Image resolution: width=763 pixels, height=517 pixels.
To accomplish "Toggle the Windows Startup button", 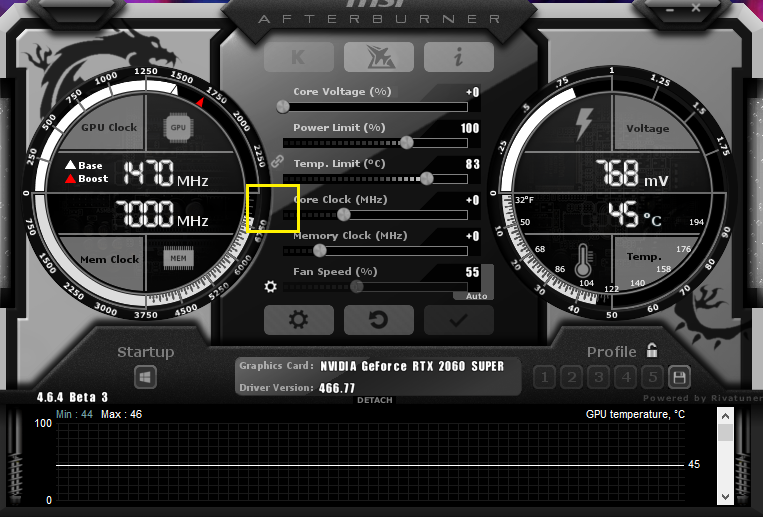I will coord(146,377).
